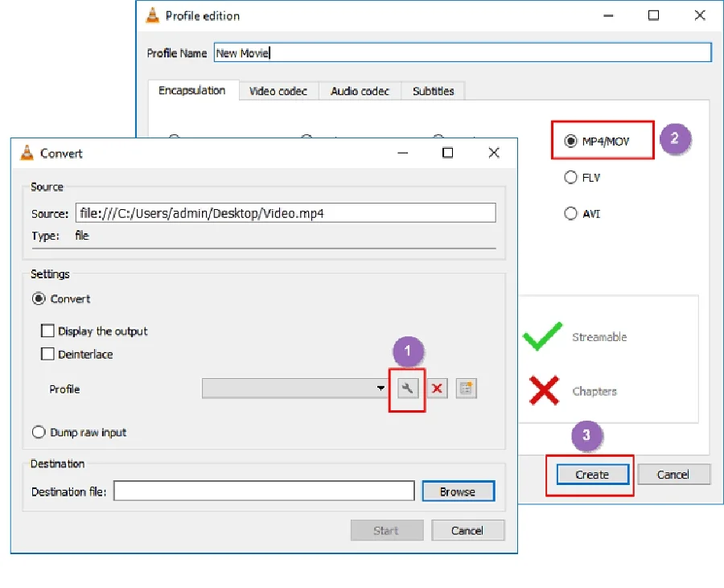Viewport: 724px width, 588px height.
Task: Click the create new profile icon
Action: 466,389
